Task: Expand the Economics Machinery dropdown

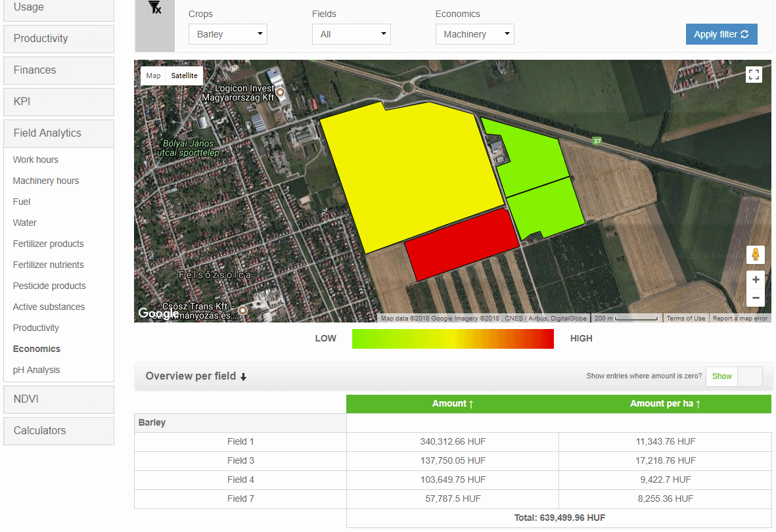Action: 474,34
